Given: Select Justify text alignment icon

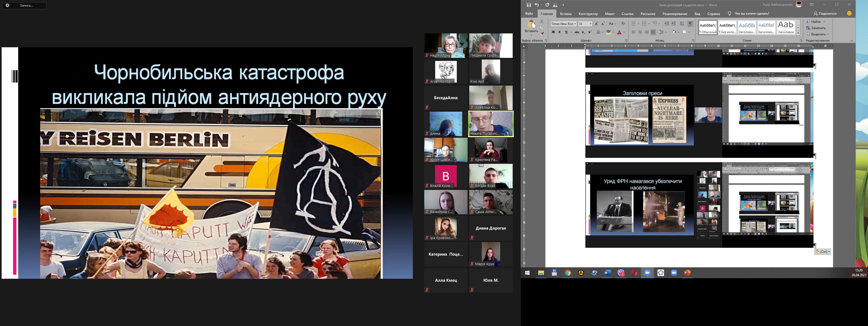Looking at the screenshot, I should [653, 32].
